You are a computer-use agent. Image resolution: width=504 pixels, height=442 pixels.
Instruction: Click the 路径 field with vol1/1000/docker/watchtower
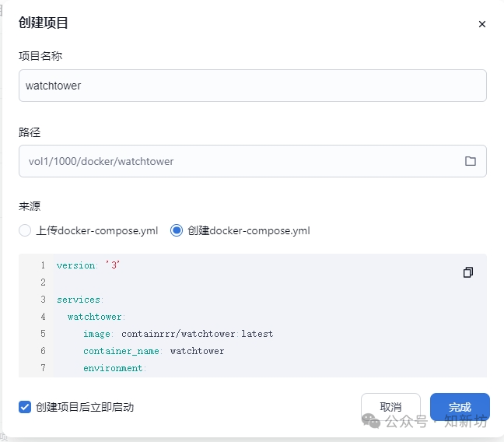253,161
